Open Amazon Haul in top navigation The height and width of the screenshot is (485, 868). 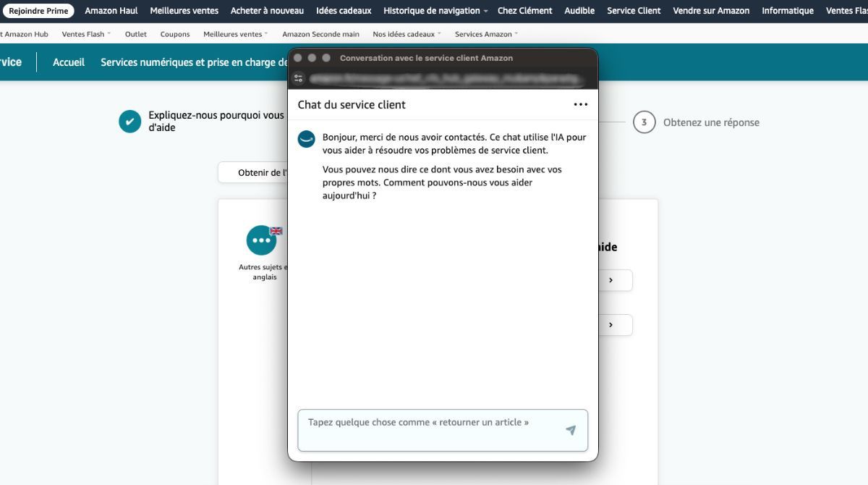[x=111, y=11]
